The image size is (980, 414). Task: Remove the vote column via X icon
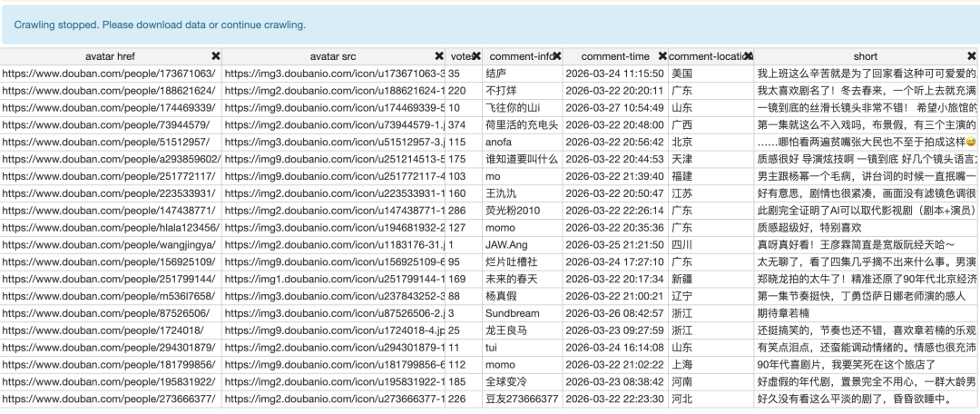click(x=477, y=56)
